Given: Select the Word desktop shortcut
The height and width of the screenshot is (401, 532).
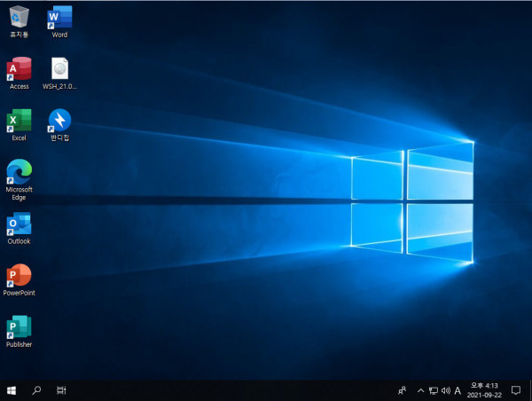Looking at the screenshot, I should tap(59, 21).
